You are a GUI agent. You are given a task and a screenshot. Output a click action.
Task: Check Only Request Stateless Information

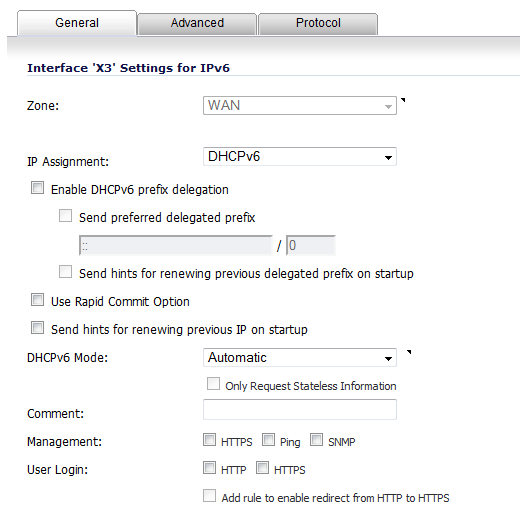(x=213, y=384)
